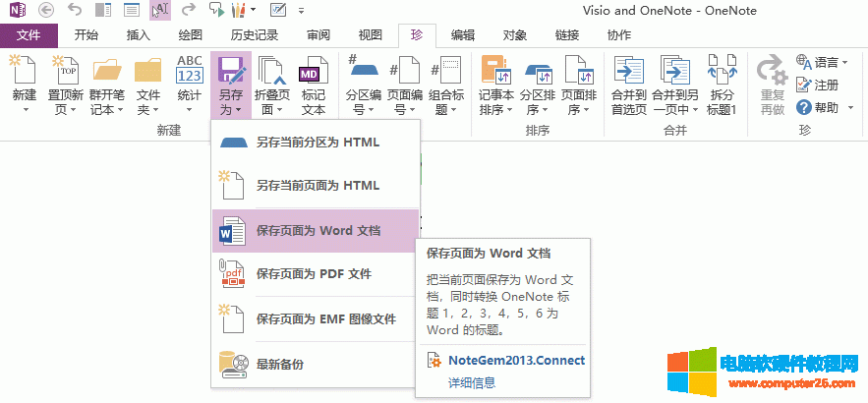The image size is (868, 403).
Task: Switch to the 对象 tab
Action: click(x=515, y=36)
